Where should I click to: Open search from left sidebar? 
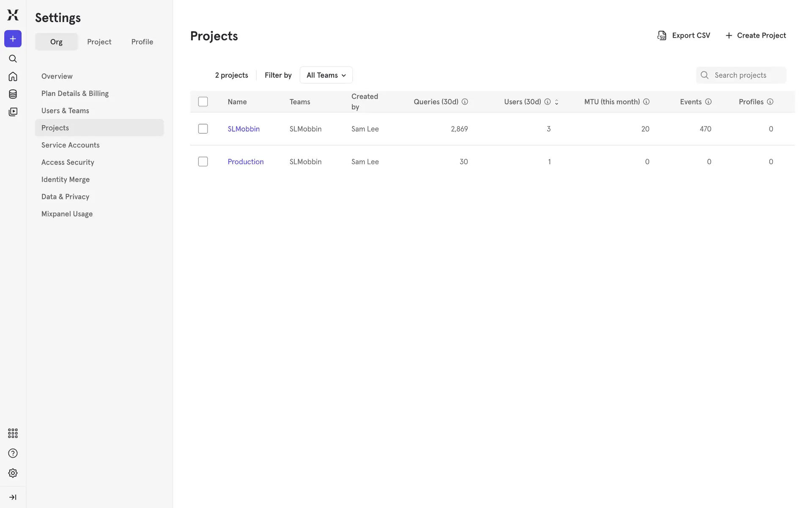(13, 58)
